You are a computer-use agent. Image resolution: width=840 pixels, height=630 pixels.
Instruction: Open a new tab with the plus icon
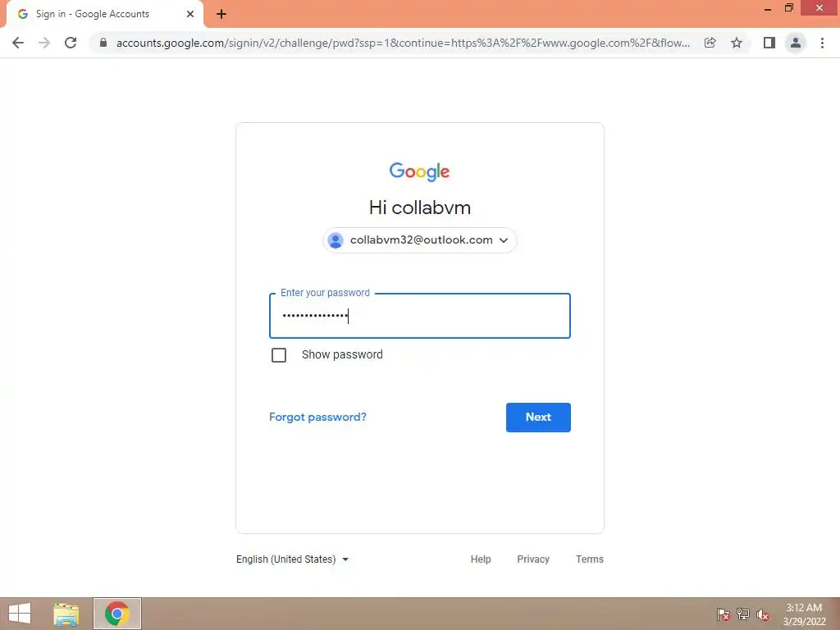[221, 15]
